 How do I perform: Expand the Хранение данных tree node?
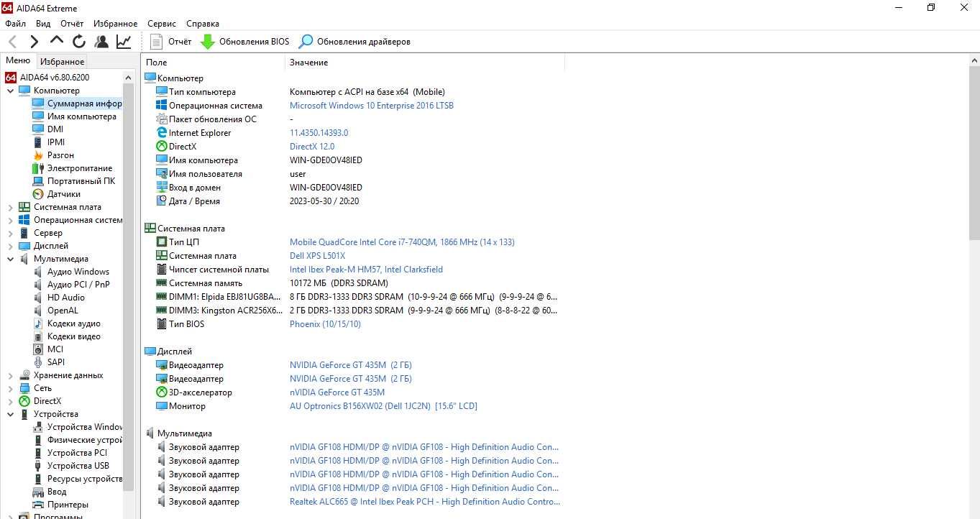pos(10,375)
